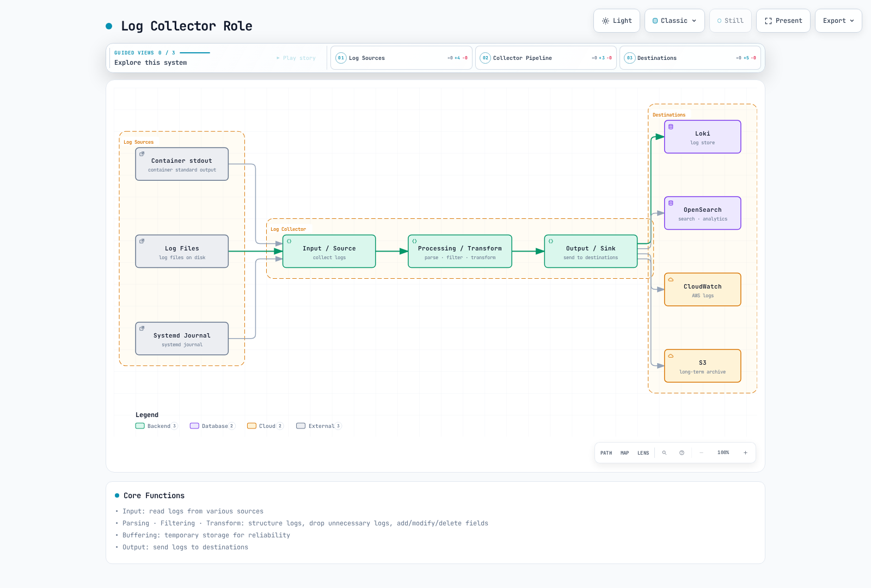Open the Classic style dropdown
Viewport: 871px width, 588px height.
point(674,21)
